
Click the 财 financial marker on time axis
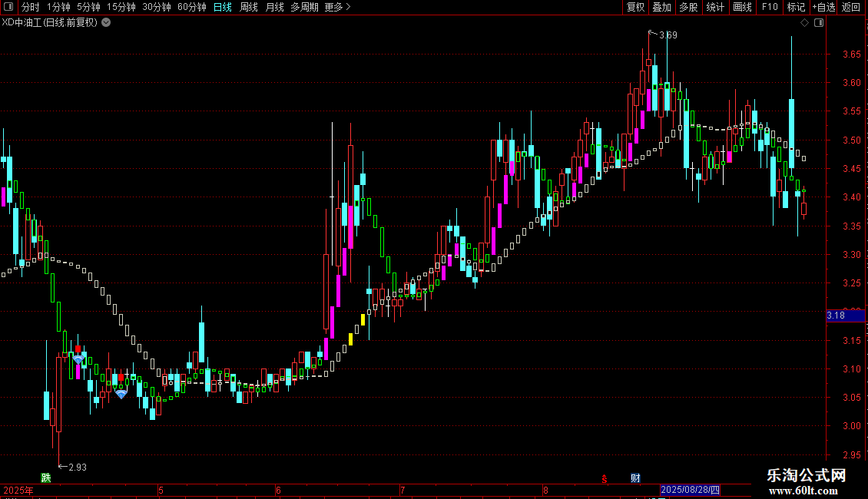pos(635,478)
